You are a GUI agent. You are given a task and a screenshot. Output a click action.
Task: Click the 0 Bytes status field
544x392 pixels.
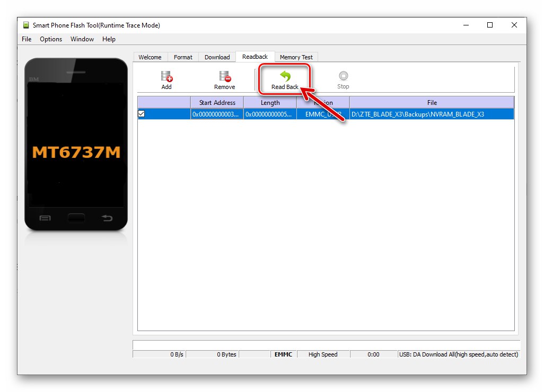(212, 354)
